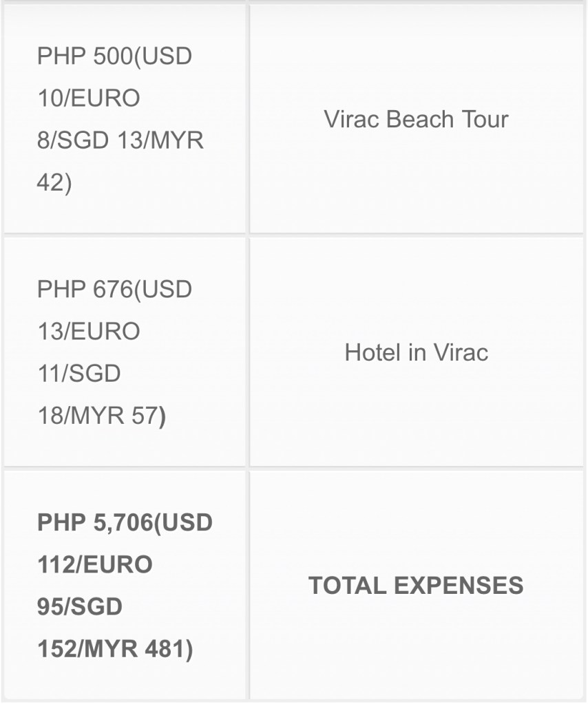The image size is (588, 704).
Task: Click the bold "95/SGD" total line
Action: pos(79,607)
